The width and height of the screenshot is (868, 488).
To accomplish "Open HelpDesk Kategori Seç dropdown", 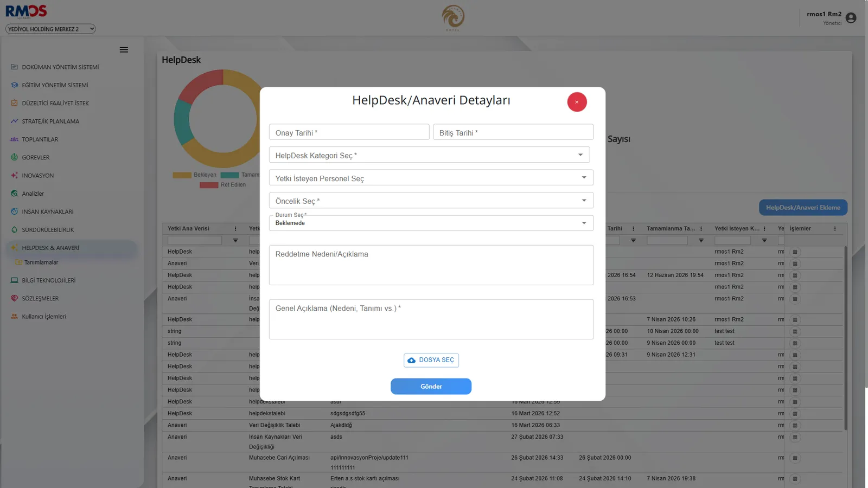I will point(429,155).
